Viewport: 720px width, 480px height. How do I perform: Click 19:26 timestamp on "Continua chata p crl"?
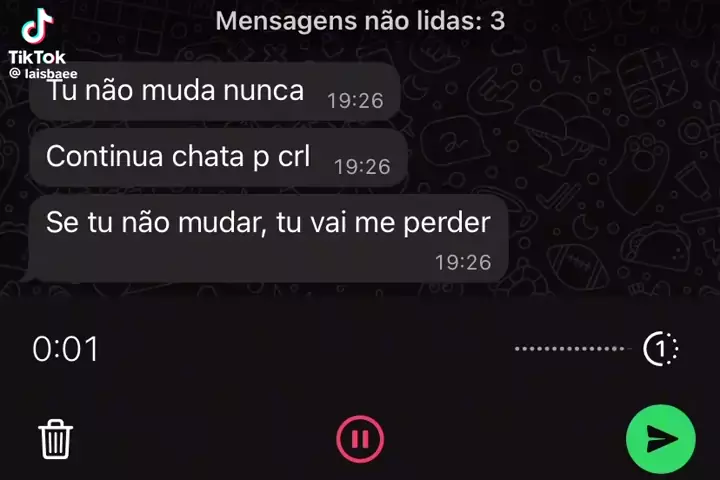pyautogui.click(x=362, y=167)
